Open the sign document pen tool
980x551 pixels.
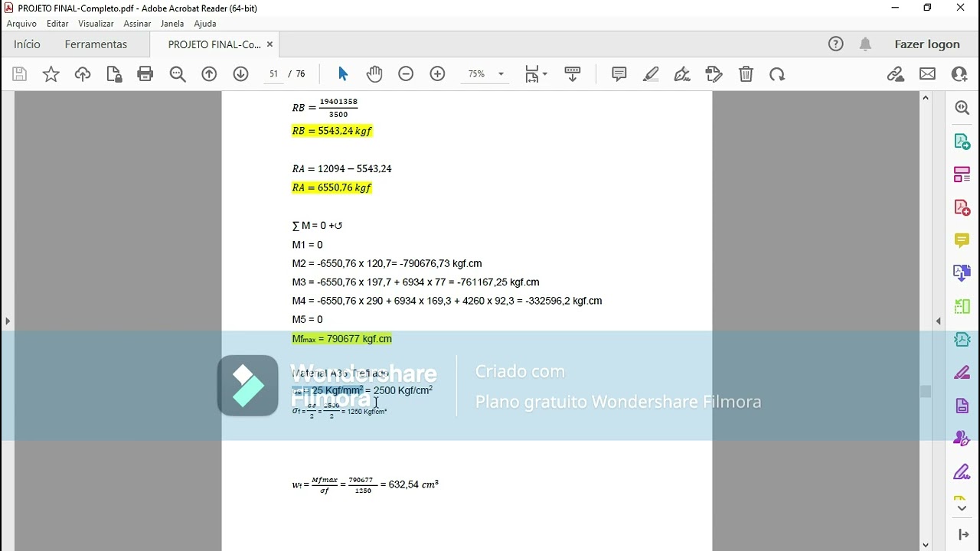[x=682, y=74]
